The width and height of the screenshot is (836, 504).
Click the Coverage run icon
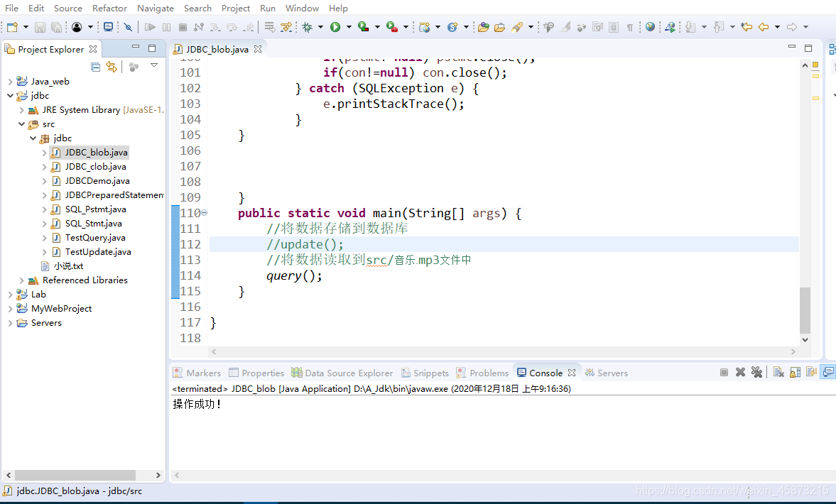pos(364,27)
